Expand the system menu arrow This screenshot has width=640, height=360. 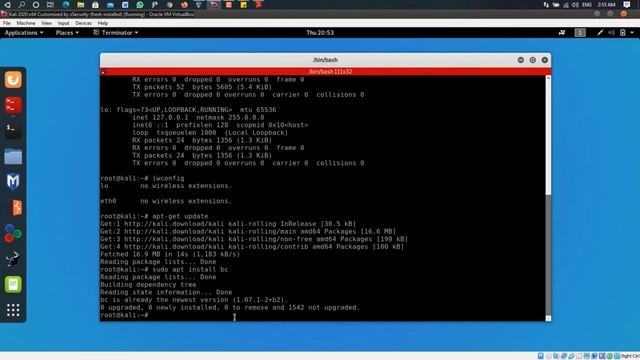point(632,33)
